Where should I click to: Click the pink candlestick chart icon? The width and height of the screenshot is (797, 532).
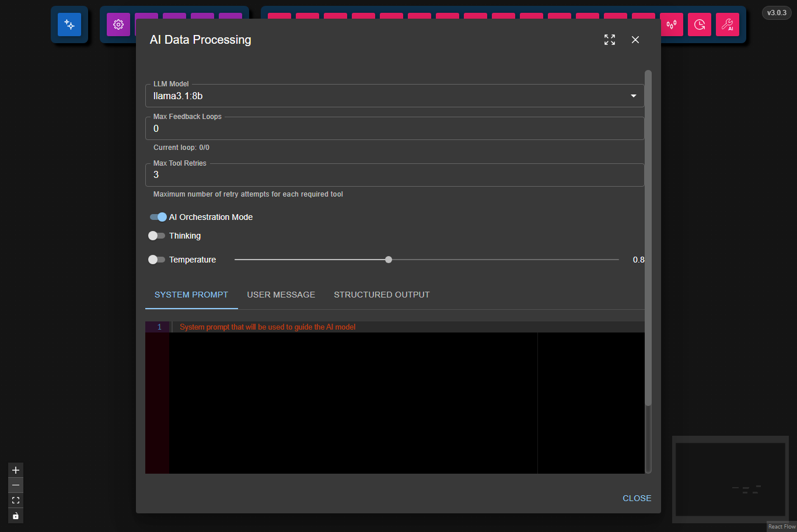tap(672, 24)
